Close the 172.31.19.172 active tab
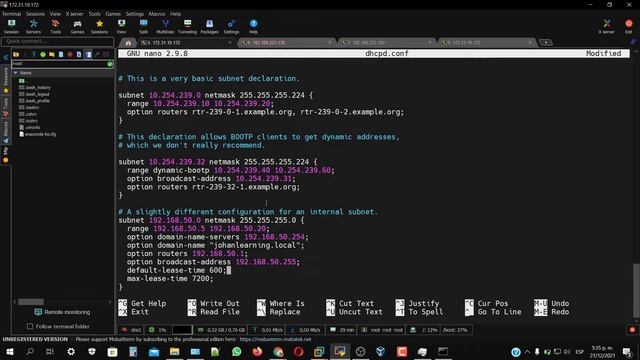The width and height of the screenshot is (640, 360). coord(230,42)
